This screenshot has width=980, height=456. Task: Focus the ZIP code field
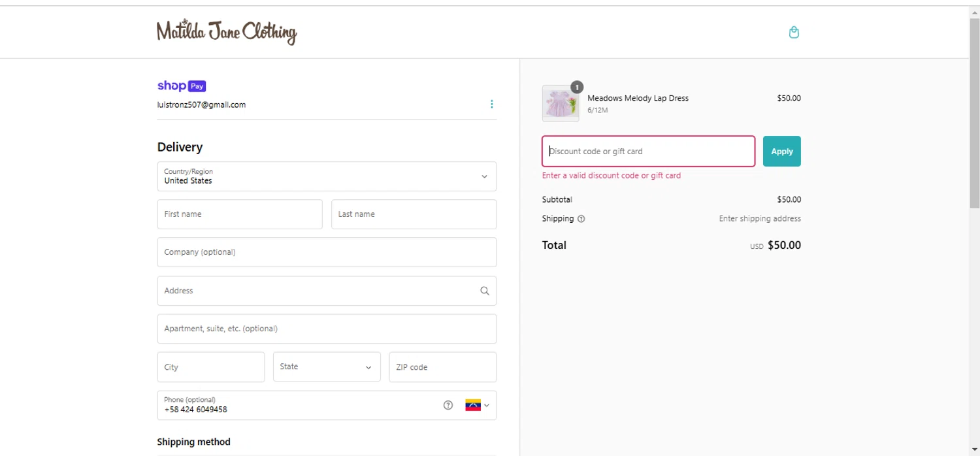coord(442,366)
